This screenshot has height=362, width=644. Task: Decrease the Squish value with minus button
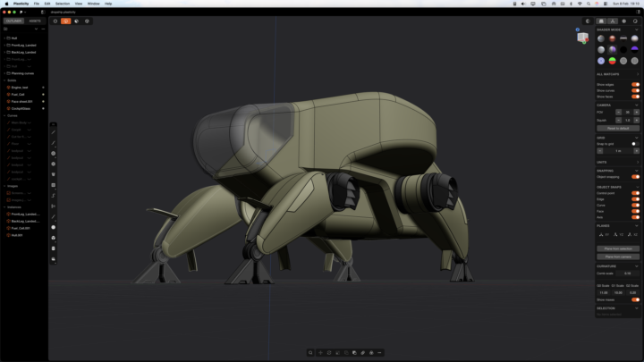[618, 121]
